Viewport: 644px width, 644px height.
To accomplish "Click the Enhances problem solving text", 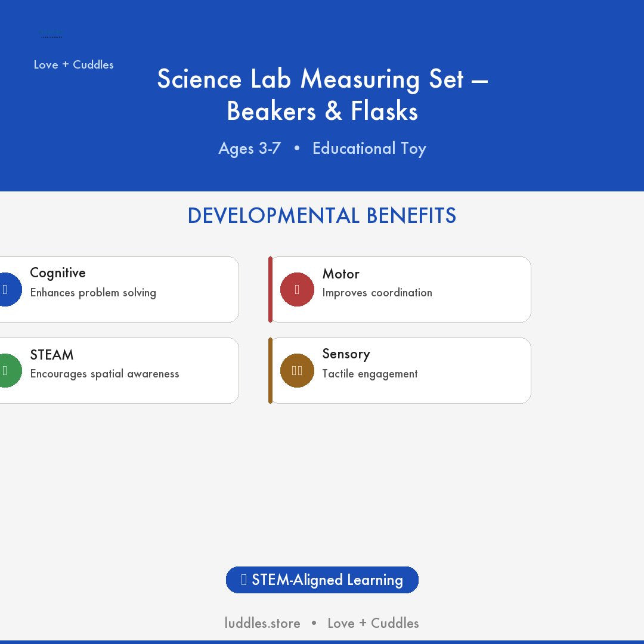I will tap(93, 292).
